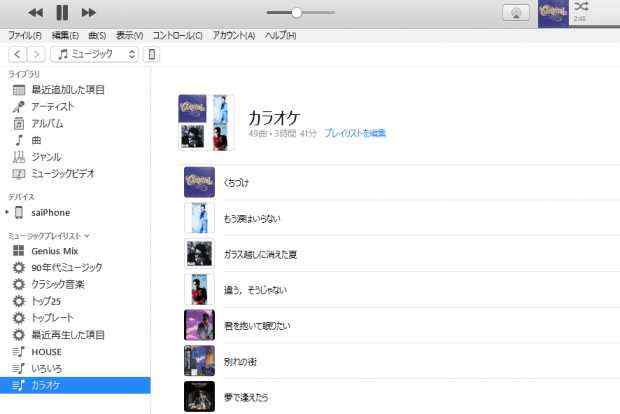The image size is (620, 414).
Task: Click the iPhone device icon in toolbar
Action: tap(152, 54)
